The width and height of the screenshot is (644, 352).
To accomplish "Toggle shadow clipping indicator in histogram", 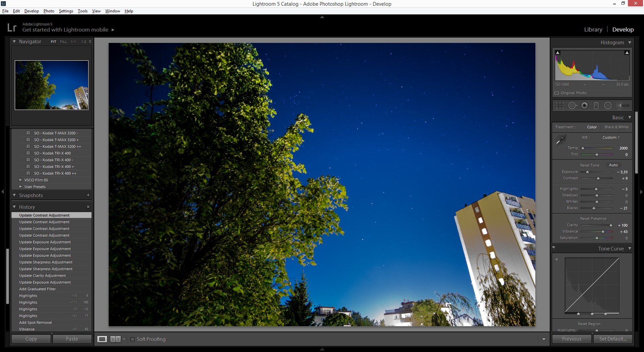I will pos(557,53).
